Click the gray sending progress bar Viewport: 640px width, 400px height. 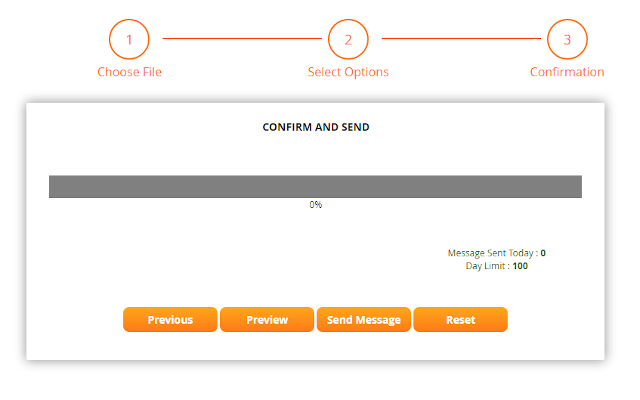coord(315,187)
